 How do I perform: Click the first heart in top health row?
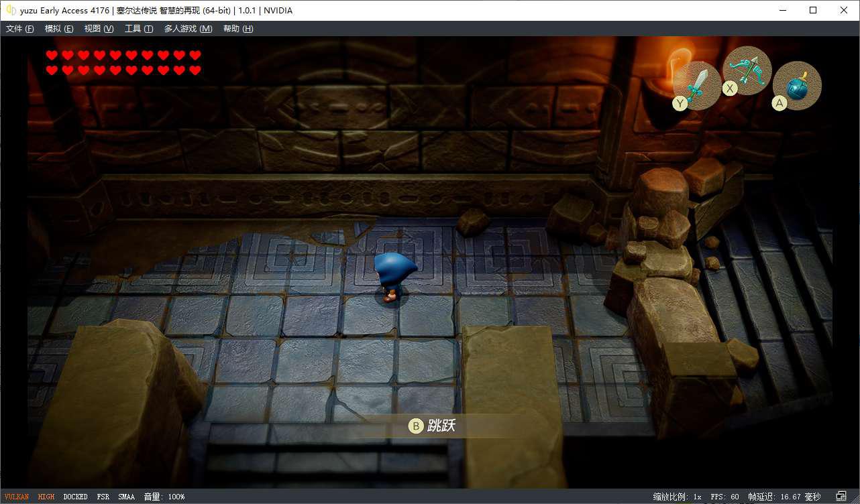pos(52,55)
